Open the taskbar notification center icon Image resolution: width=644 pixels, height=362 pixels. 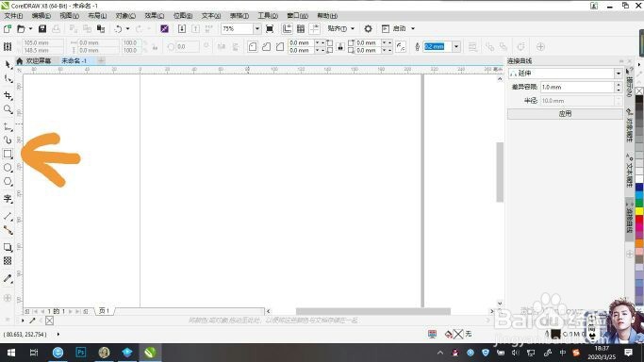628,353
